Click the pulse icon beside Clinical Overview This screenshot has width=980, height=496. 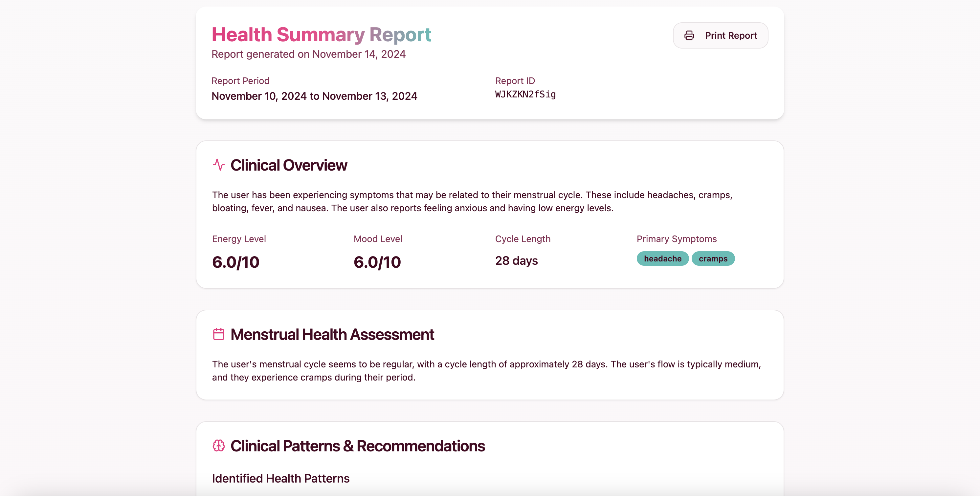pyautogui.click(x=218, y=165)
